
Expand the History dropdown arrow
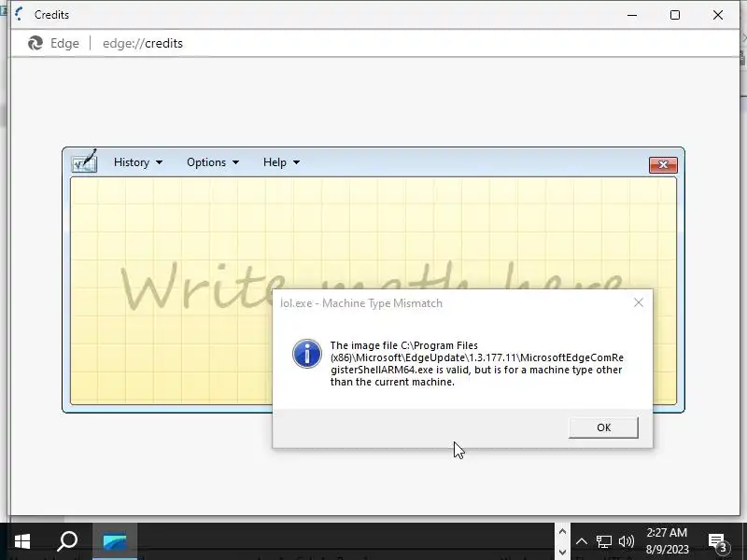[159, 162]
